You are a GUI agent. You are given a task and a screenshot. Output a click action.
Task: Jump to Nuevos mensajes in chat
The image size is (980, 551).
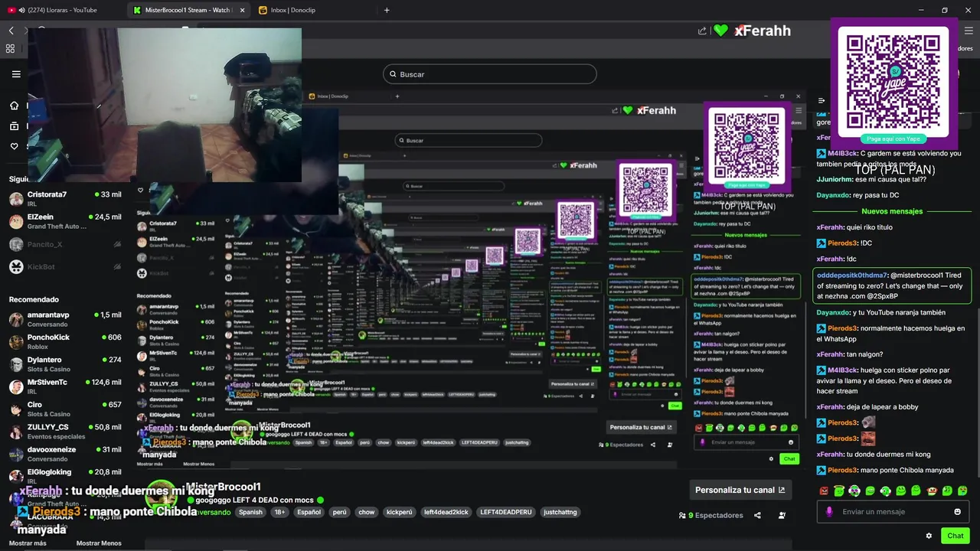point(892,211)
